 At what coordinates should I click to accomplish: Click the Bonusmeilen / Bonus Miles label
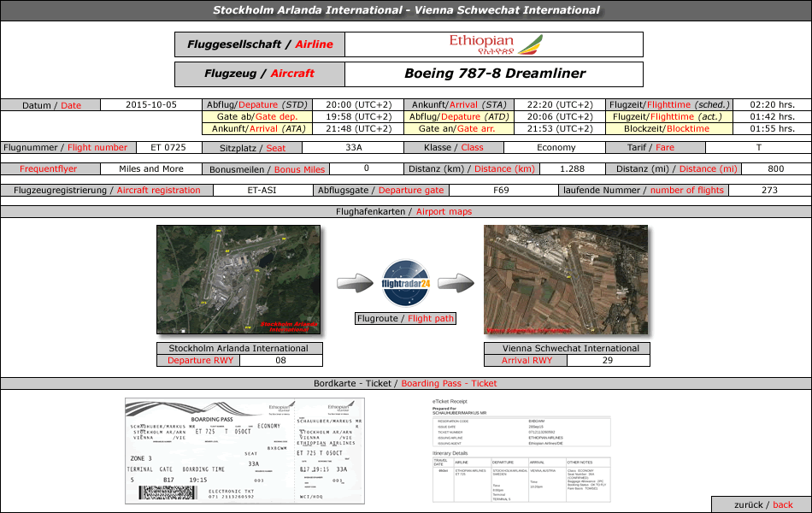click(x=267, y=169)
